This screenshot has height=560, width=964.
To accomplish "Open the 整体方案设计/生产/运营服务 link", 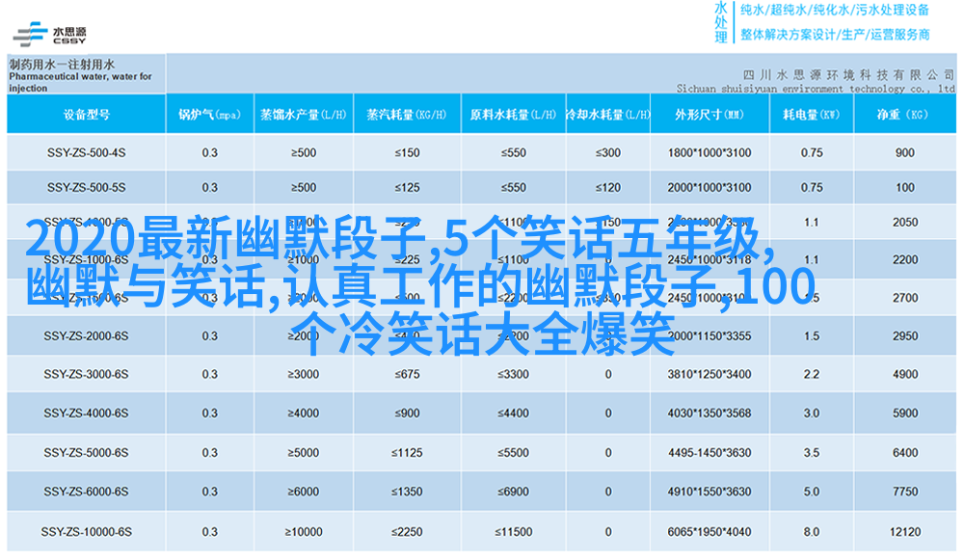I will 834,35.
